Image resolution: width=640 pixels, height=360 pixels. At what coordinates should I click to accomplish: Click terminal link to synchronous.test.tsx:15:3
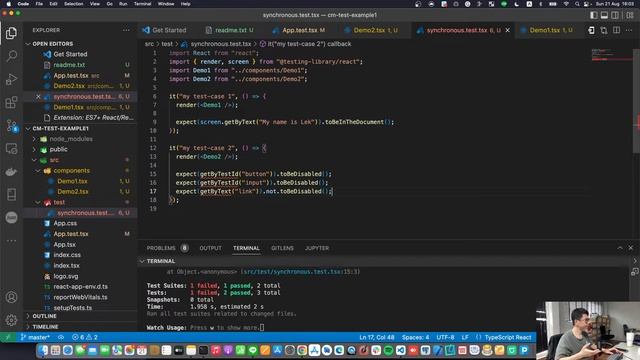point(300,272)
